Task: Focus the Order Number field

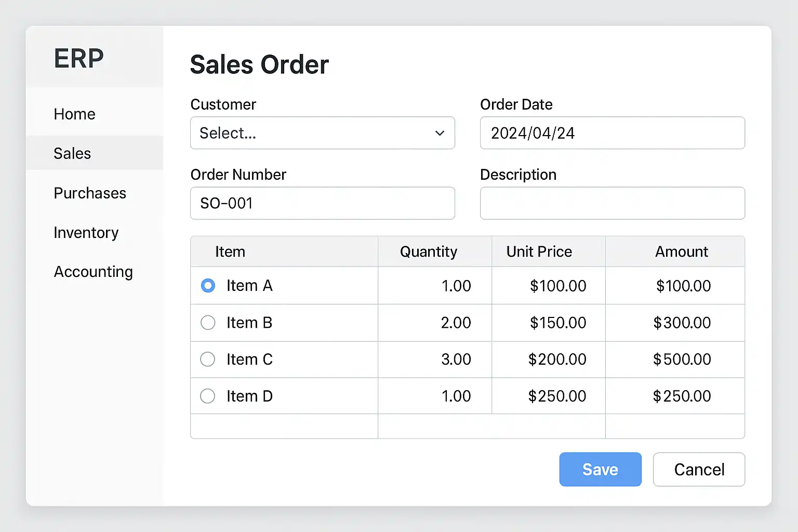Action: (x=322, y=203)
